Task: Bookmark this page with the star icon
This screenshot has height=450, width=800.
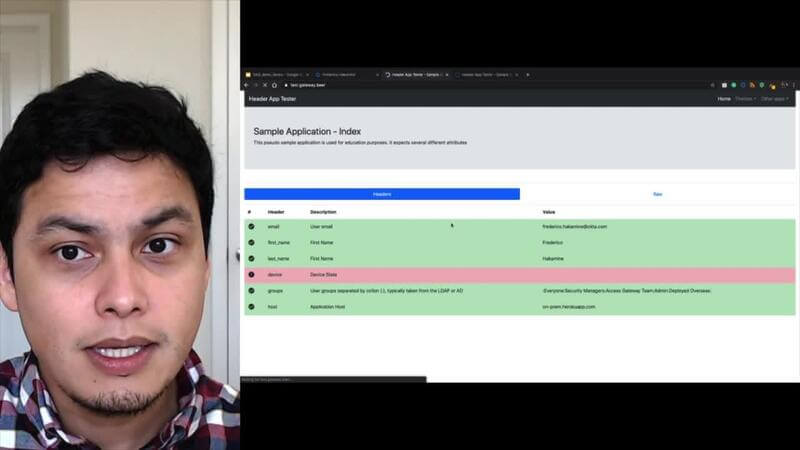Action: coord(713,85)
